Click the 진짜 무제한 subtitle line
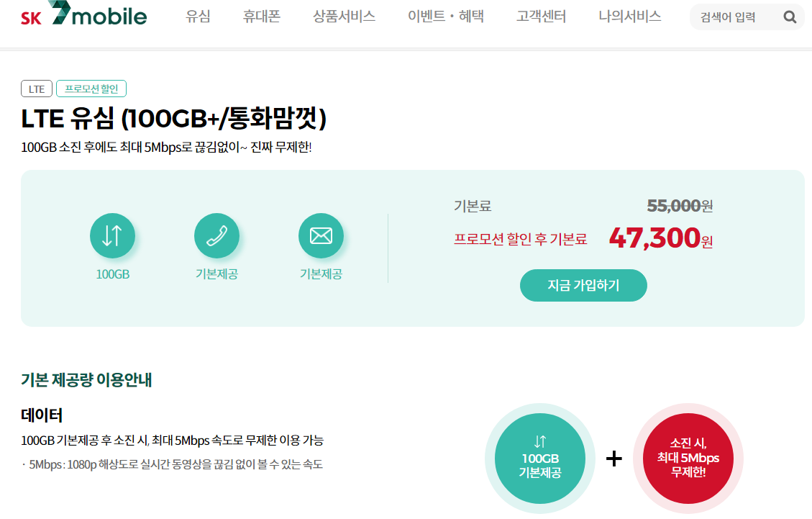812x519 pixels. tap(166, 148)
